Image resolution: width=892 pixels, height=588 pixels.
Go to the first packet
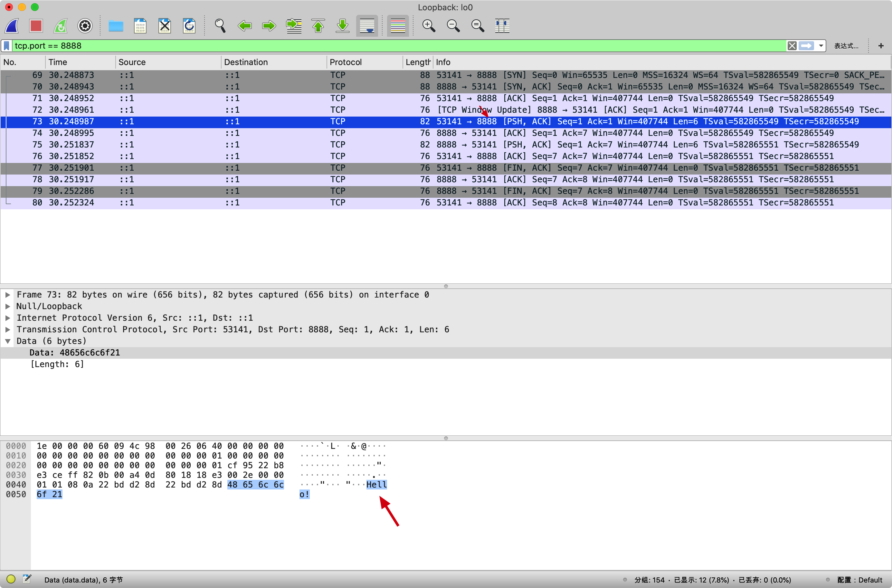click(x=318, y=26)
